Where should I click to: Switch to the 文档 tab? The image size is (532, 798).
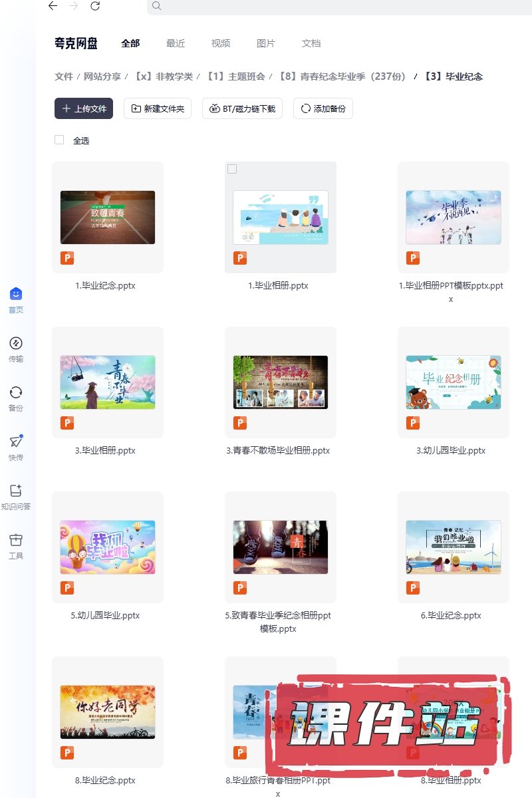coord(311,43)
